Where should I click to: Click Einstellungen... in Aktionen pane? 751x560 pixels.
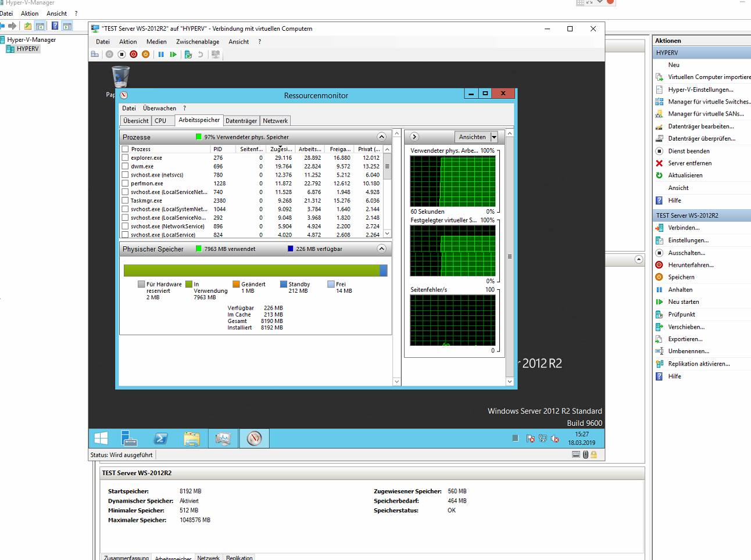(x=688, y=240)
